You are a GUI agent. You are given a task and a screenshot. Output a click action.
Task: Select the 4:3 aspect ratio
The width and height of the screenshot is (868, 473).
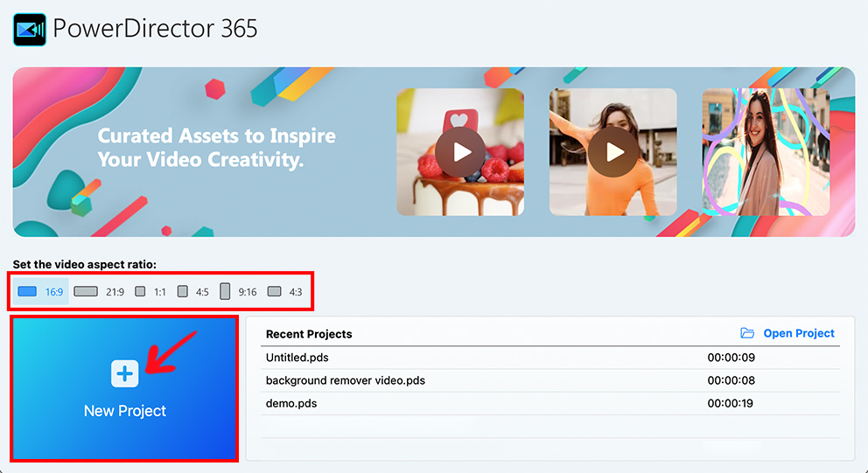click(x=284, y=291)
